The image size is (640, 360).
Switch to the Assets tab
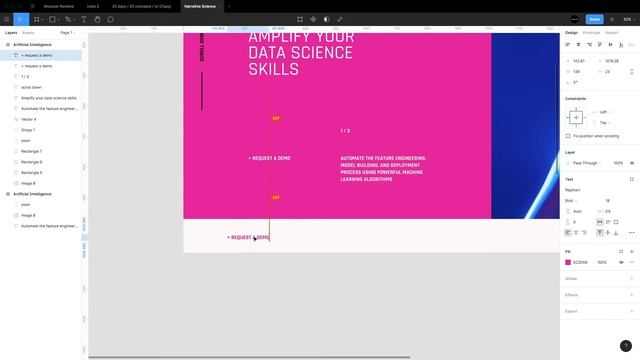point(28,33)
